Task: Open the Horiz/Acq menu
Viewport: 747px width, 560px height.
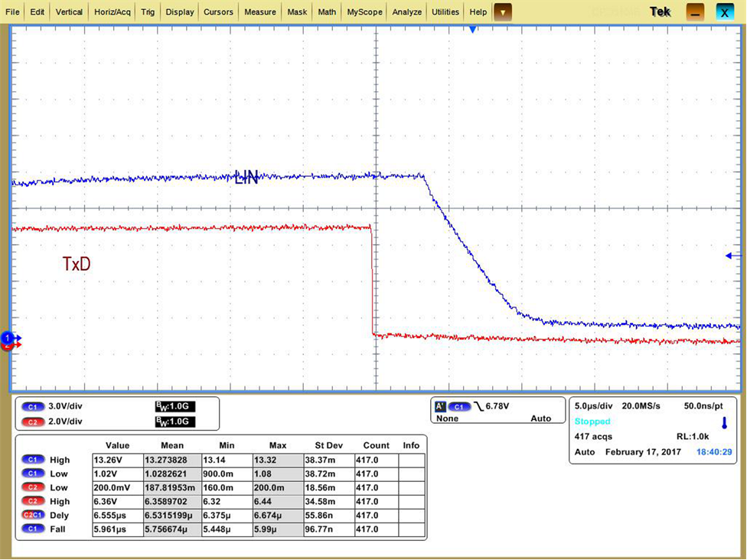Action: 113,12
